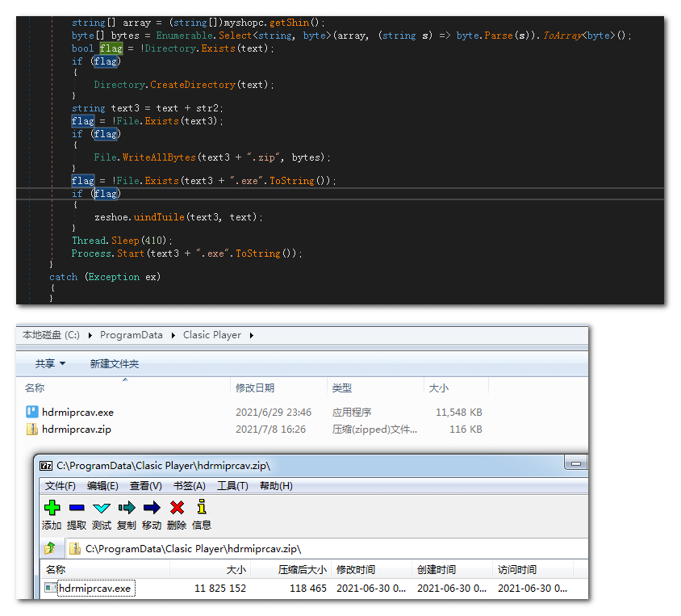Image resolution: width=681 pixels, height=616 pixels.
Task: Click the zeshoe.uindTuile(text3, text) line
Action: click(178, 217)
